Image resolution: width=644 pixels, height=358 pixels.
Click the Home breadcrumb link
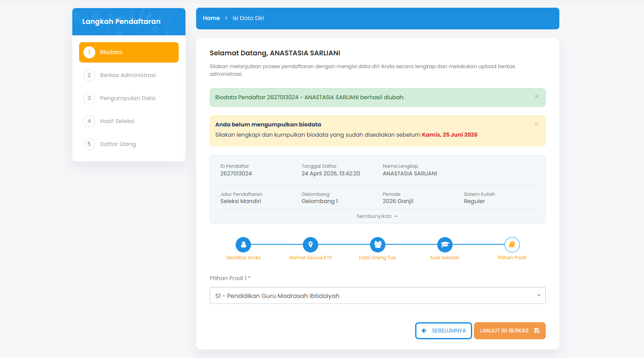(x=211, y=18)
